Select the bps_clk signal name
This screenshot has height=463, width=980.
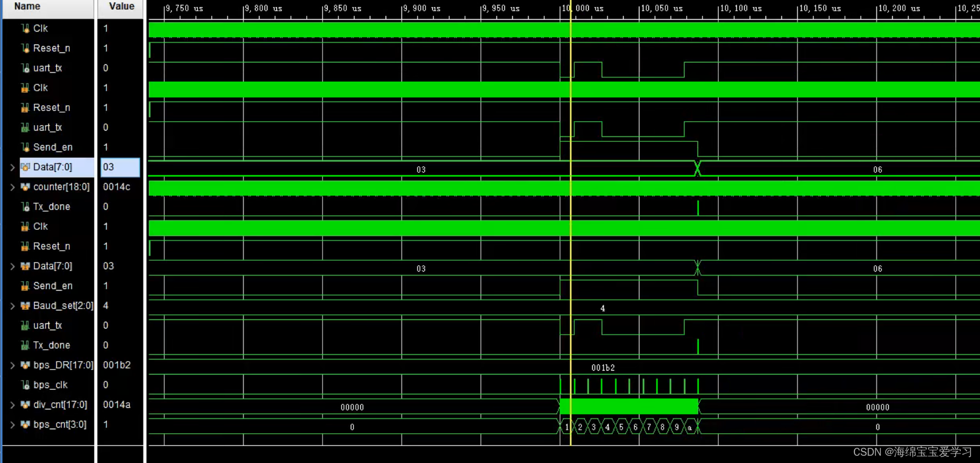(x=50, y=385)
